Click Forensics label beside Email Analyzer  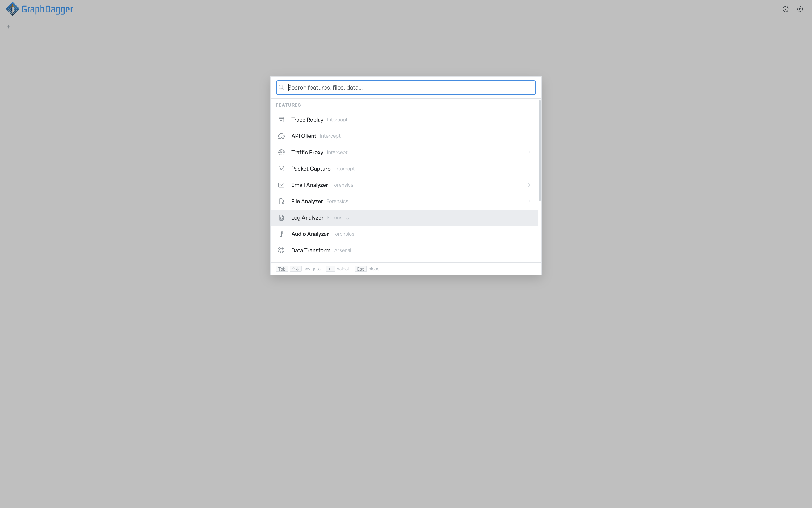point(342,185)
